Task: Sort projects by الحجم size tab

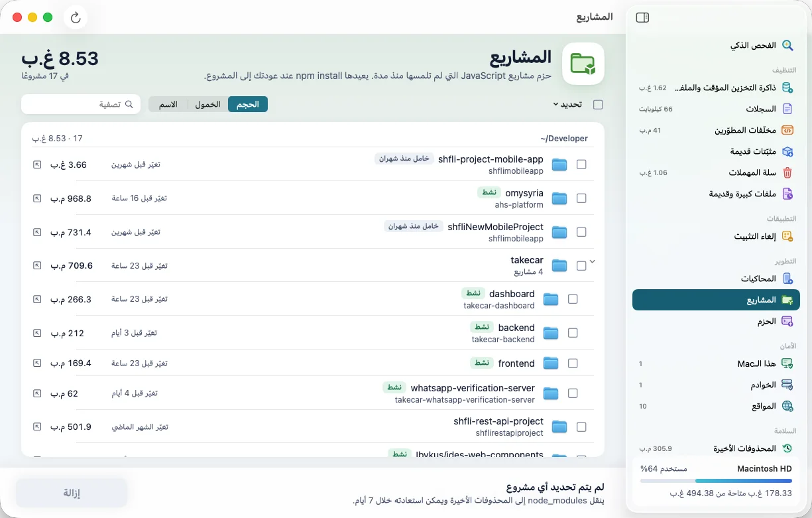Action: pyautogui.click(x=248, y=104)
